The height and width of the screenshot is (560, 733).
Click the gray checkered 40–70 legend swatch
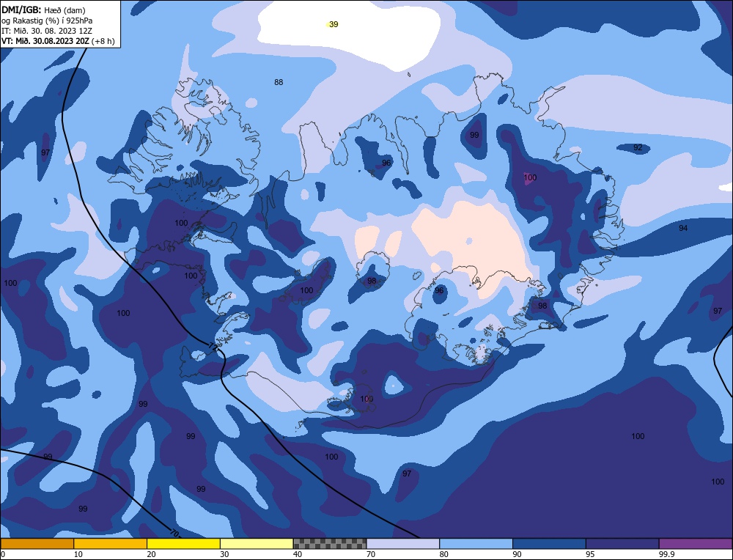click(x=330, y=544)
